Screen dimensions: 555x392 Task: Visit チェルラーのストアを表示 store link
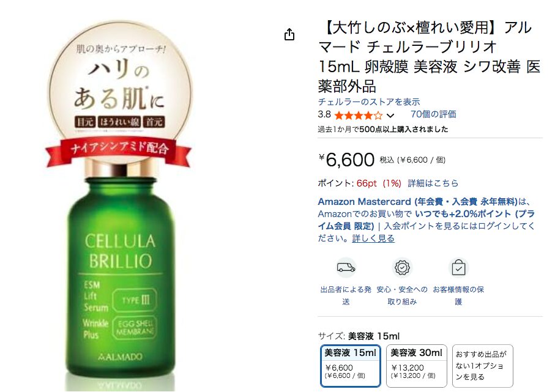[369, 102]
